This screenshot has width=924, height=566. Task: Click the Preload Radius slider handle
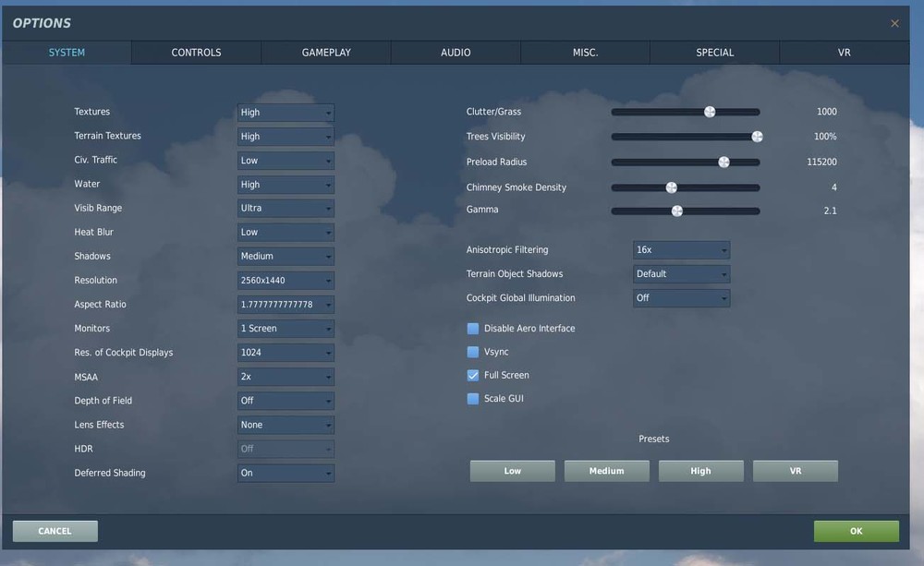[x=723, y=162]
